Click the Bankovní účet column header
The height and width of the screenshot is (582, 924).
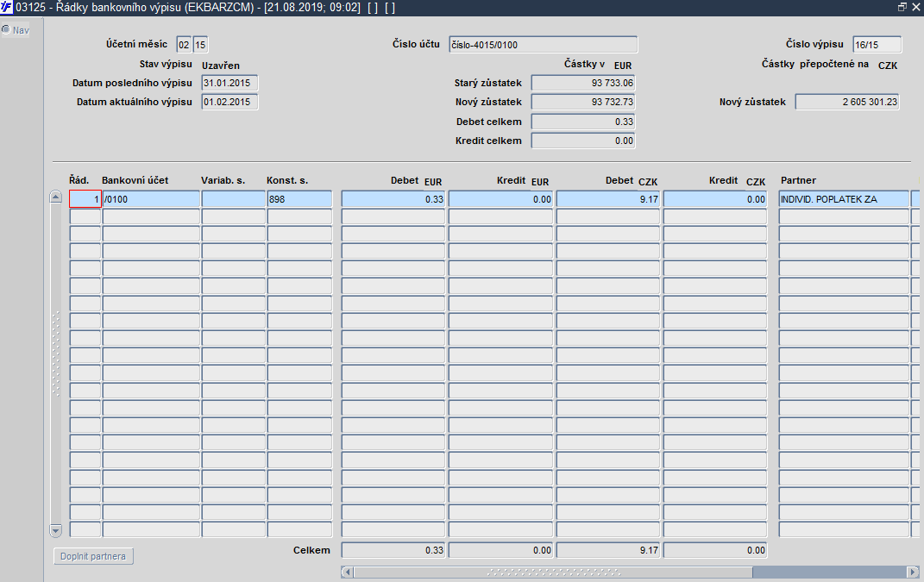pyautogui.click(x=135, y=180)
